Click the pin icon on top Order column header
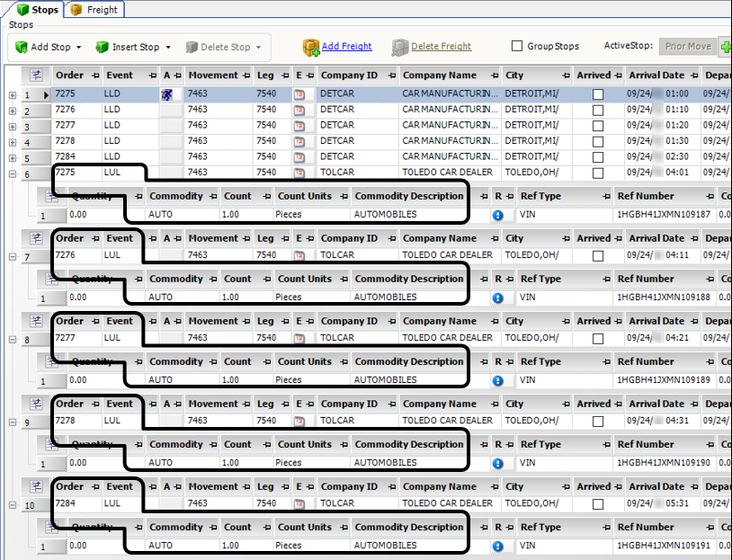This screenshot has height=560, width=732. tap(95, 76)
